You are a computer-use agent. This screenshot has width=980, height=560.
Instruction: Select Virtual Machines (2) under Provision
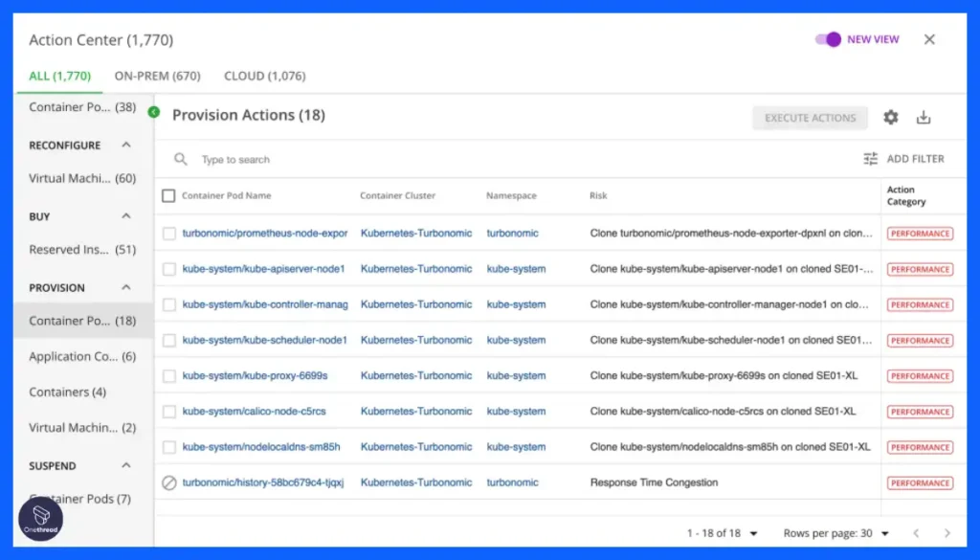click(x=82, y=428)
